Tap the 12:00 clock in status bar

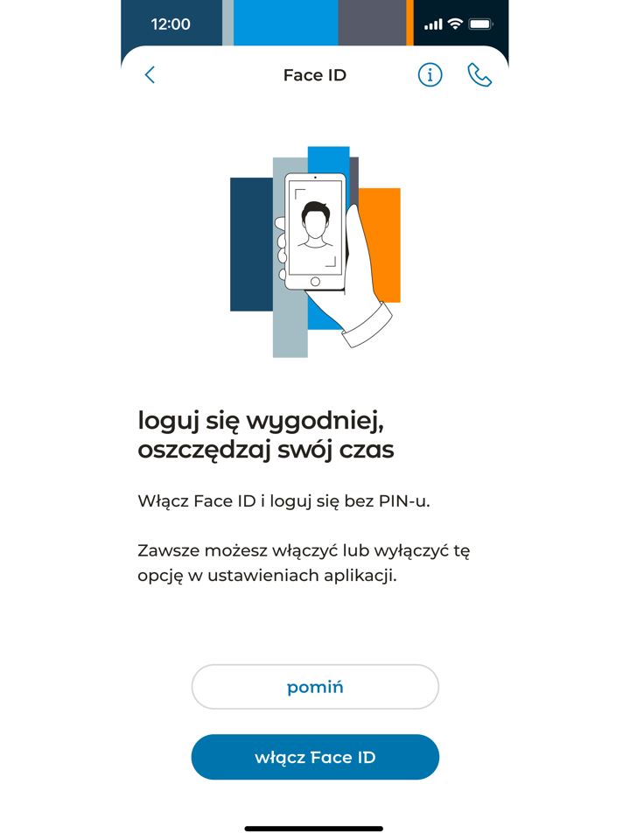pyautogui.click(x=171, y=24)
